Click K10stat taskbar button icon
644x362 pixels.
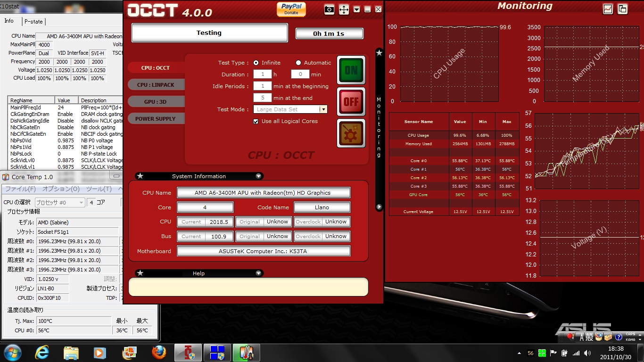coord(217,353)
